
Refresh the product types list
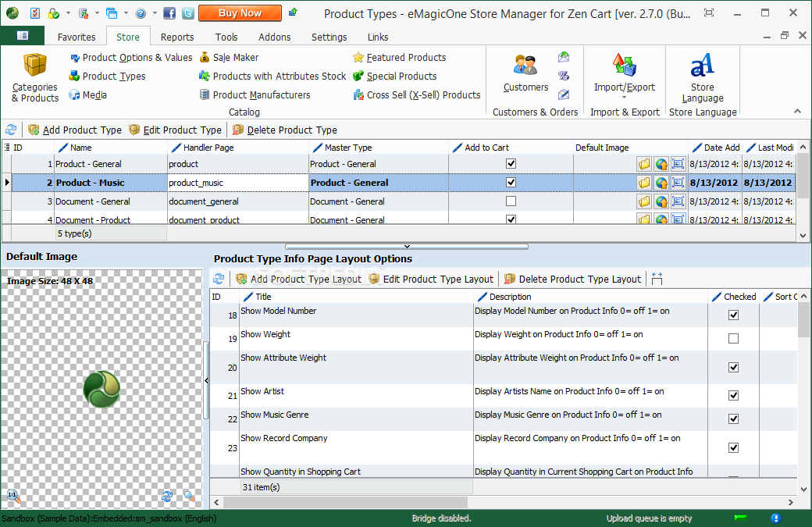pyautogui.click(x=11, y=130)
